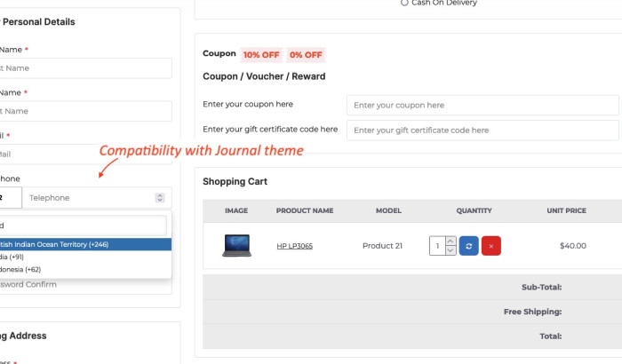Select the Cash On Delivery radio button
622x364 pixels.
coord(404,3)
